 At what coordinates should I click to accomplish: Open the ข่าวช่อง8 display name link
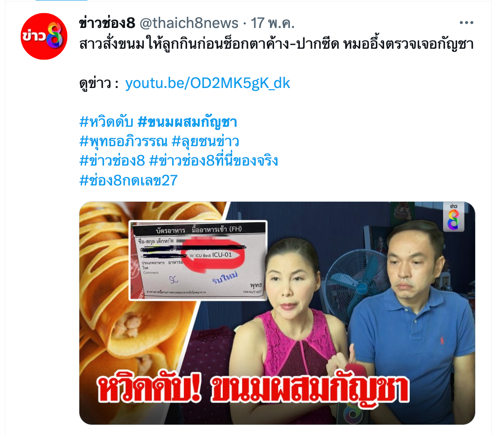pos(107,23)
